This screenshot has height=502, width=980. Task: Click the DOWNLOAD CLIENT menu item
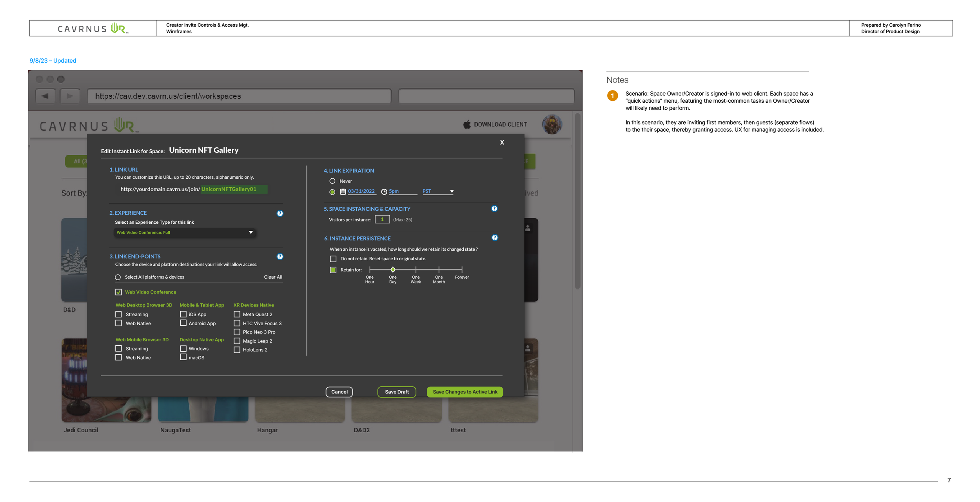point(500,124)
